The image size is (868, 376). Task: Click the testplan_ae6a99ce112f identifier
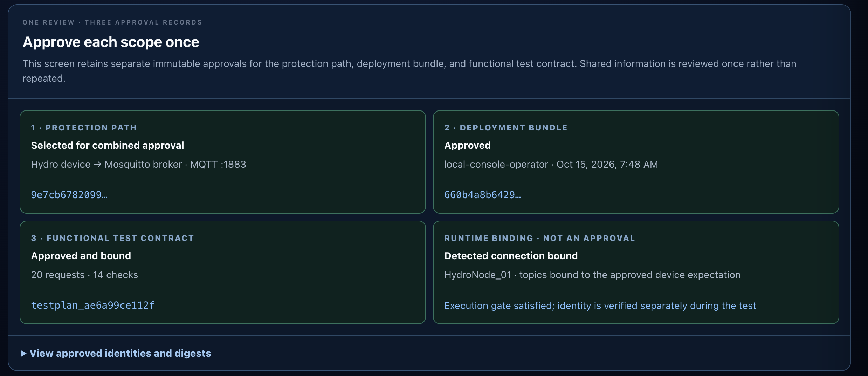[93, 305]
